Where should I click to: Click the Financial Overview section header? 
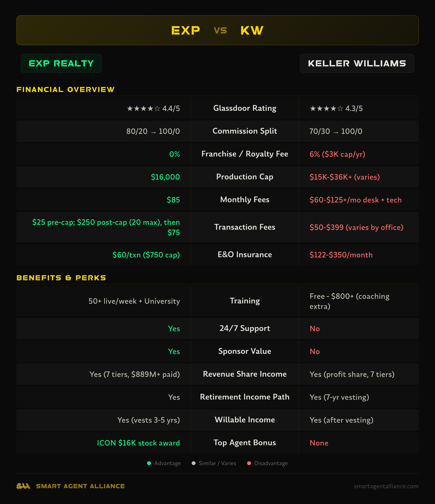pos(65,90)
